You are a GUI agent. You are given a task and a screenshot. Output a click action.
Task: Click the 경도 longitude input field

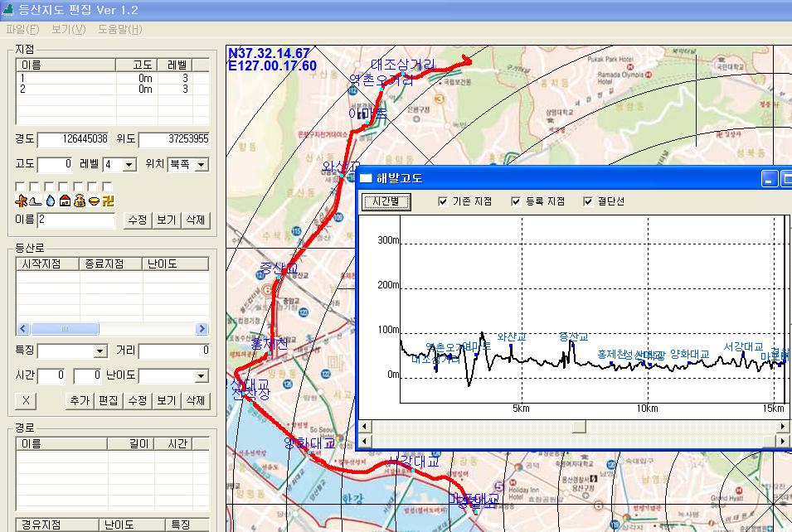(73, 139)
